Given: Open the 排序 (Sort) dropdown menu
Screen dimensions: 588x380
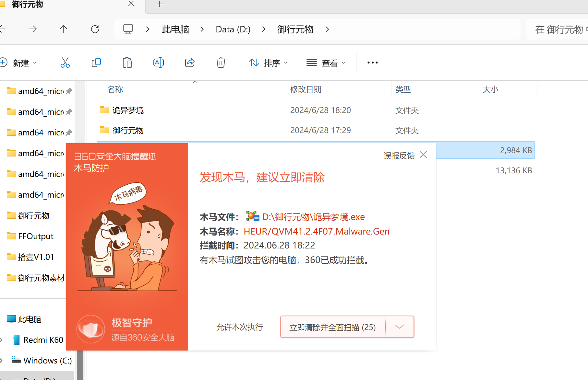Looking at the screenshot, I should pyautogui.click(x=268, y=63).
